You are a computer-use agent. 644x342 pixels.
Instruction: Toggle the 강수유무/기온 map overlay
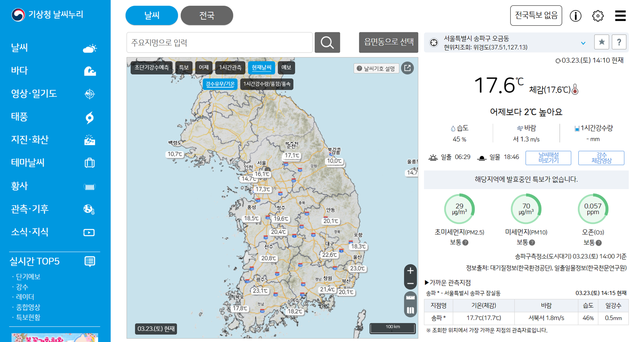(x=221, y=84)
